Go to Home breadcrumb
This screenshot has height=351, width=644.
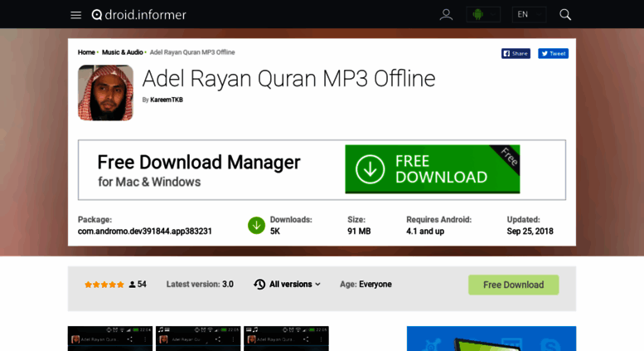(x=86, y=52)
